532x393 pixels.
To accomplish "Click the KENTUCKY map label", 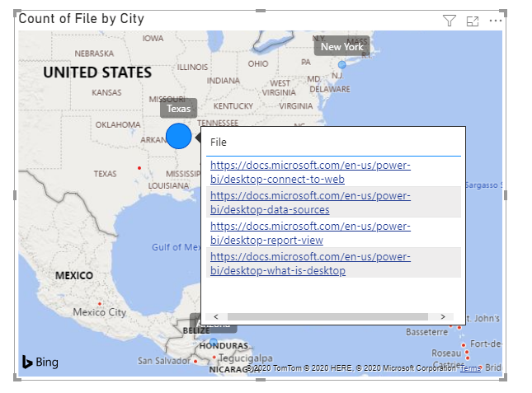I will (233, 106).
